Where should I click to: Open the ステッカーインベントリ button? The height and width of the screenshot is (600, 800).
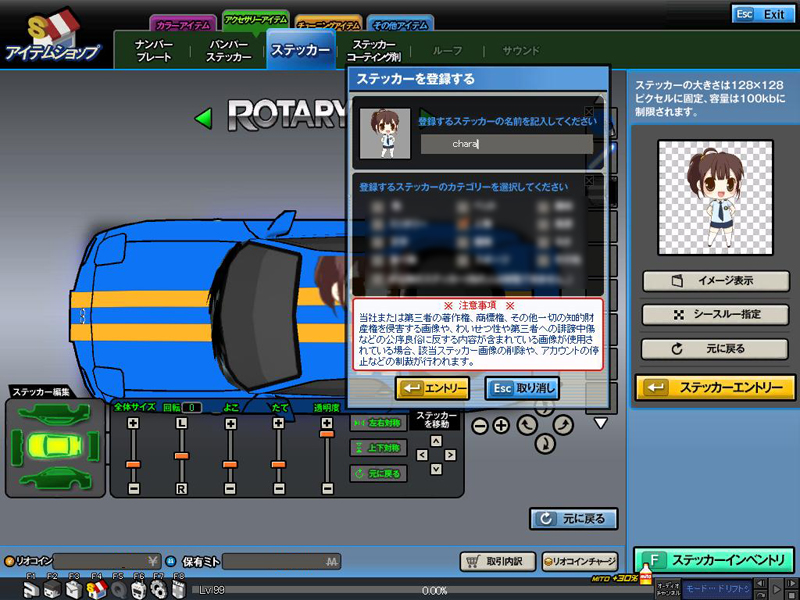[714, 560]
